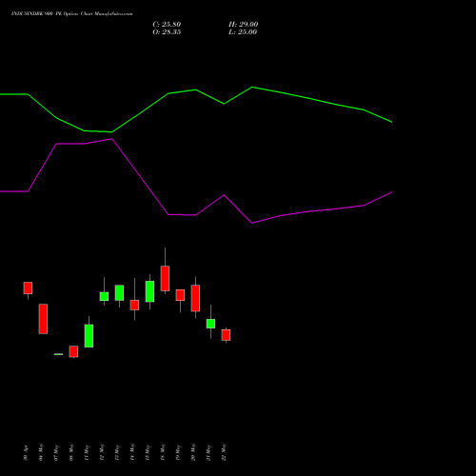Click the green candlestick above 12 May
This screenshot has height=476, width=476.
104,296
